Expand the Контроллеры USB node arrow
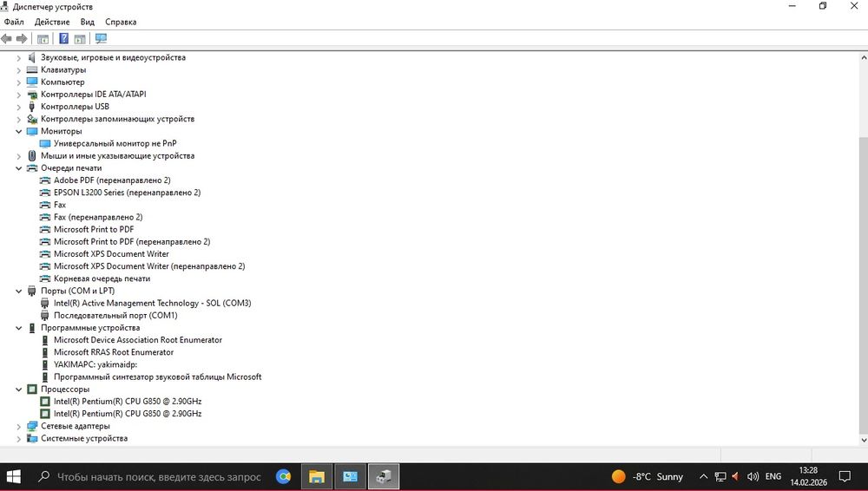This screenshot has width=868, height=491. (19, 107)
